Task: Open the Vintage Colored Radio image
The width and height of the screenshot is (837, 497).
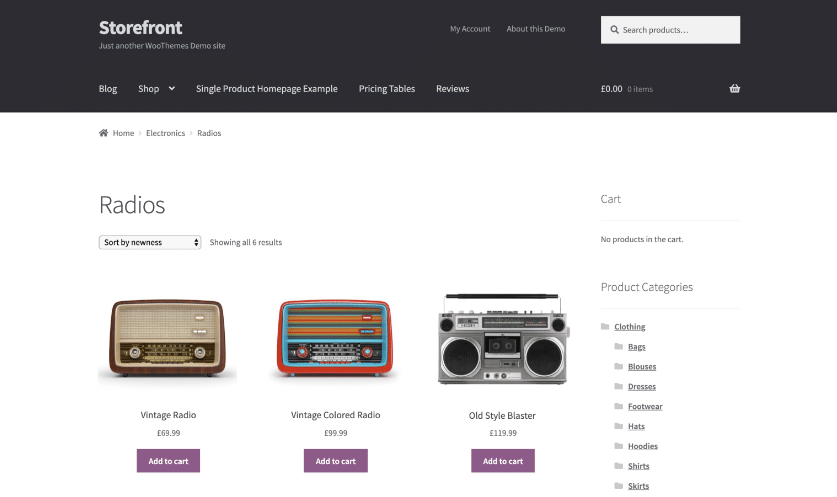Action: tap(335, 340)
